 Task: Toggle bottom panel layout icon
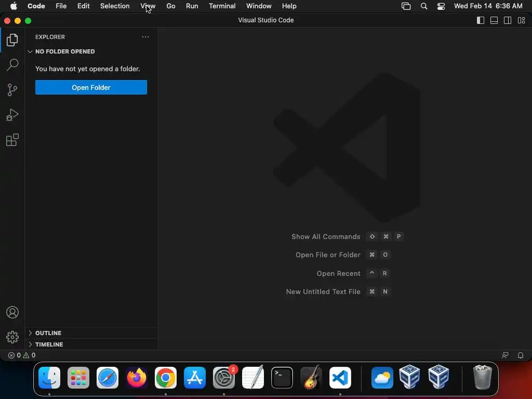[x=494, y=20]
